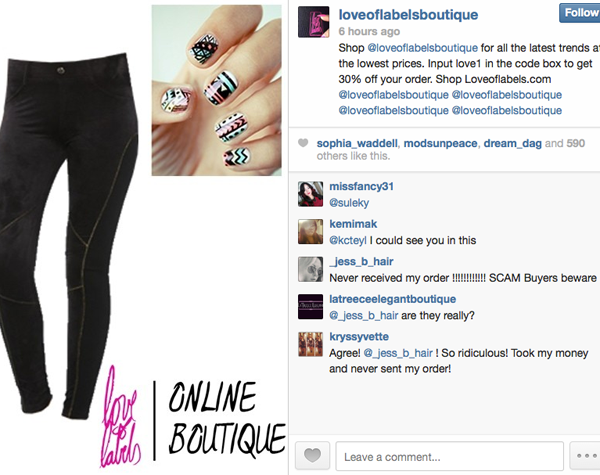Click the black leggings product image

click(69, 235)
